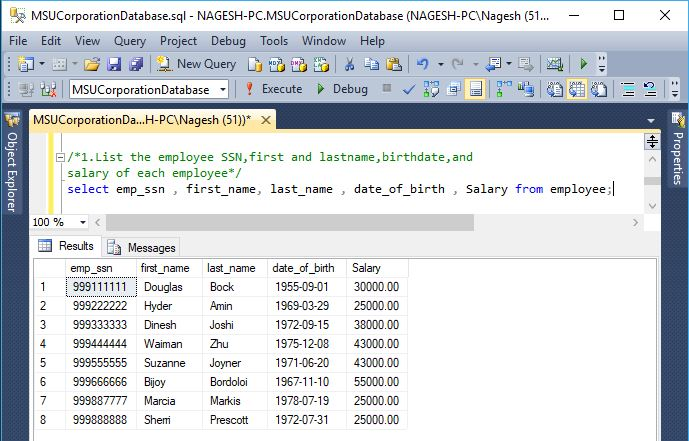
Task: Click the horizontal scroll right arrow
Action: (x=635, y=222)
